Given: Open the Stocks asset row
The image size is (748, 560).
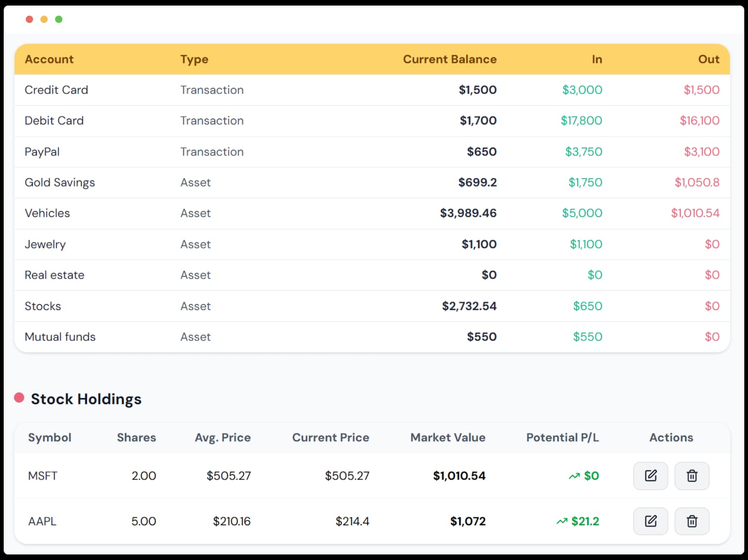Looking at the screenshot, I should [43, 306].
